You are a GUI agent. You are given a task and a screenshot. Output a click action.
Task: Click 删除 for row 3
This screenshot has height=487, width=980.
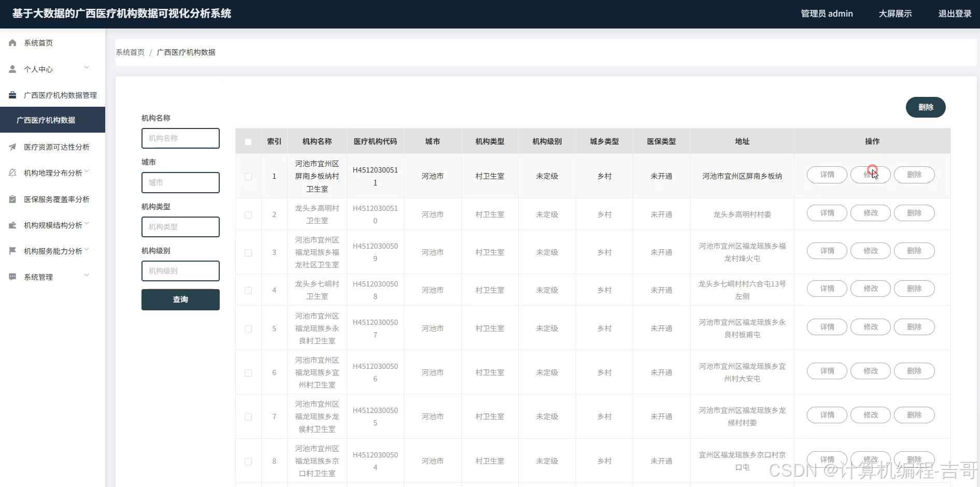914,251
